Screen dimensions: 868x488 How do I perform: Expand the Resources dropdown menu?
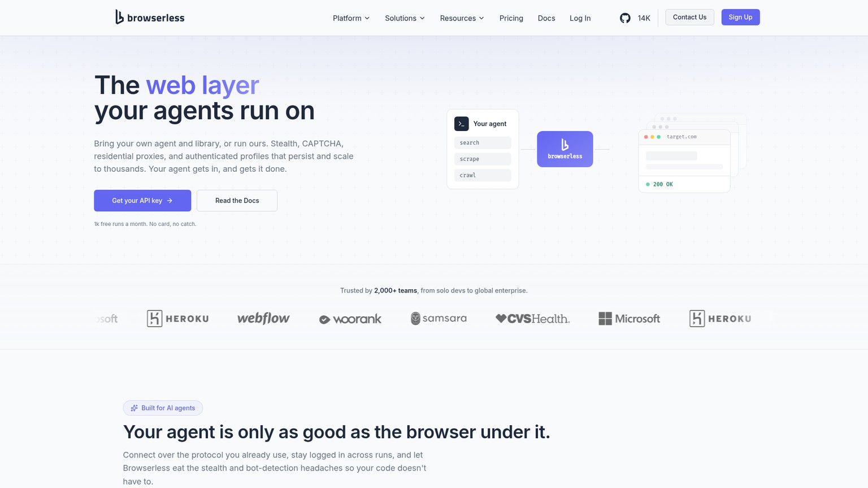[462, 18]
